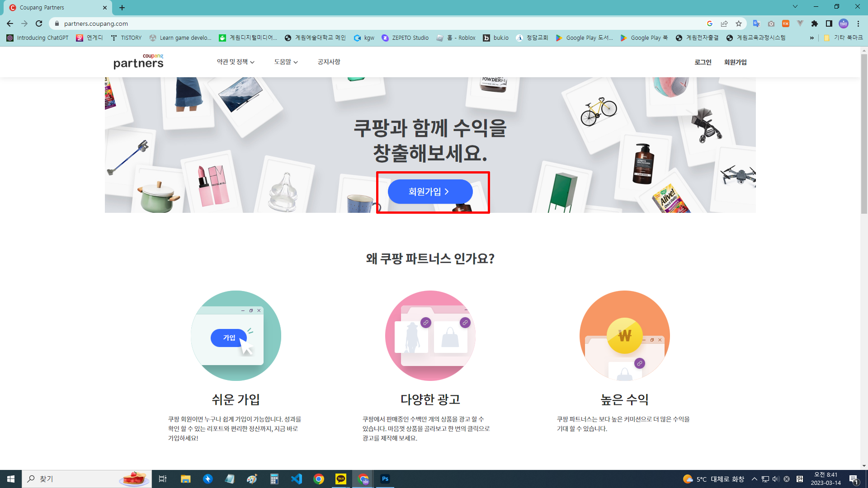Viewport: 868px width, 488px height.
Task: Open the buk.io bookmark
Action: [x=495, y=38]
